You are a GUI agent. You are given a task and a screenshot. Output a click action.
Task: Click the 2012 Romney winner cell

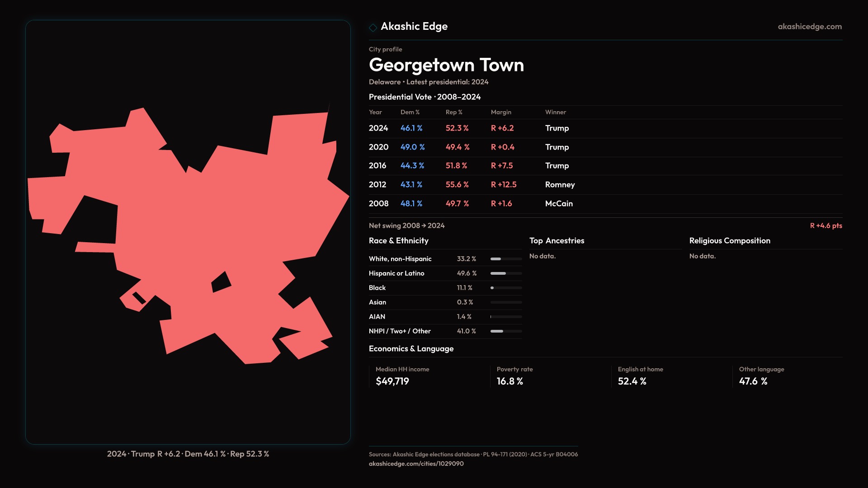tap(560, 185)
